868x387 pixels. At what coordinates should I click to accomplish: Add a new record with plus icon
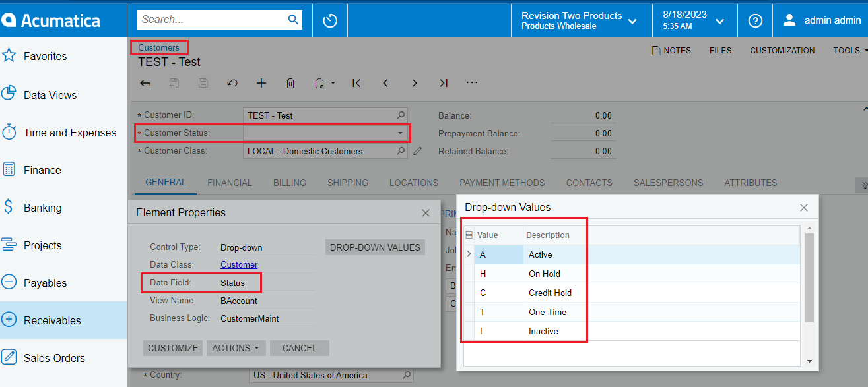point(261,83)
